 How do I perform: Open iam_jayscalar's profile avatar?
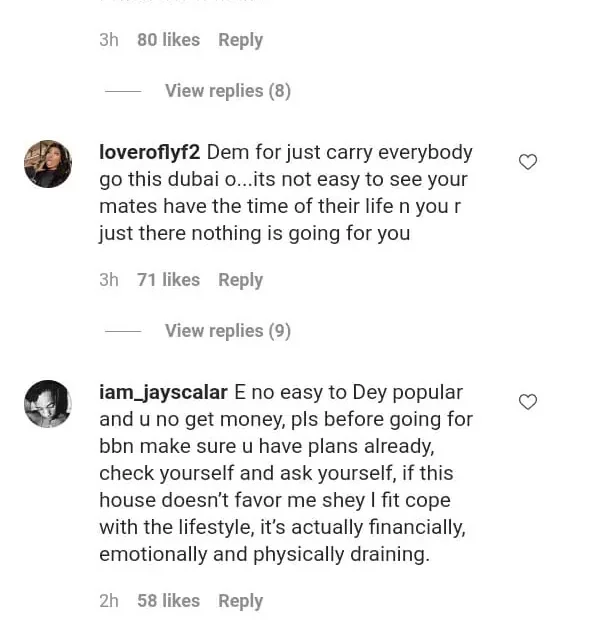48,404
